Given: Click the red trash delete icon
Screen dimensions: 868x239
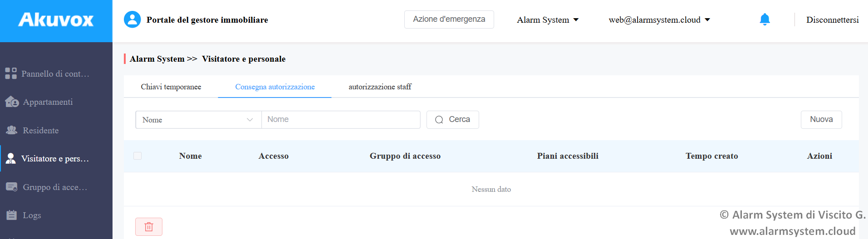Looking at the screenshot, I should pos(149,227).
